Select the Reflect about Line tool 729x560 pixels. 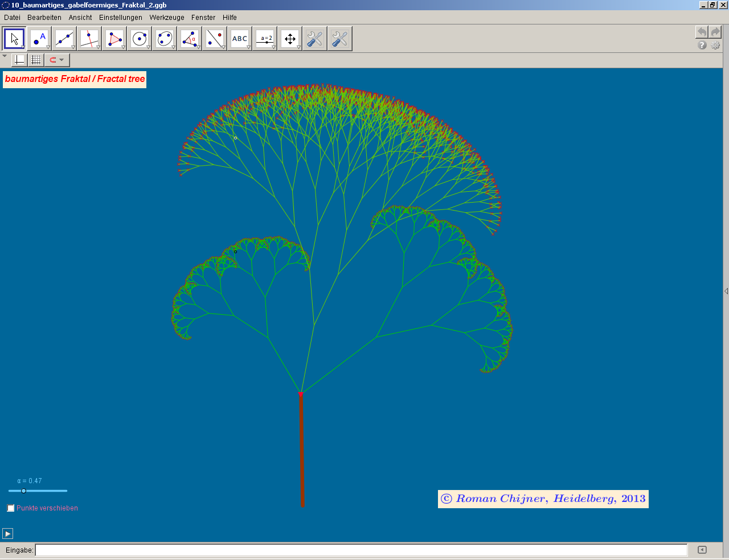tap(215, 39)
